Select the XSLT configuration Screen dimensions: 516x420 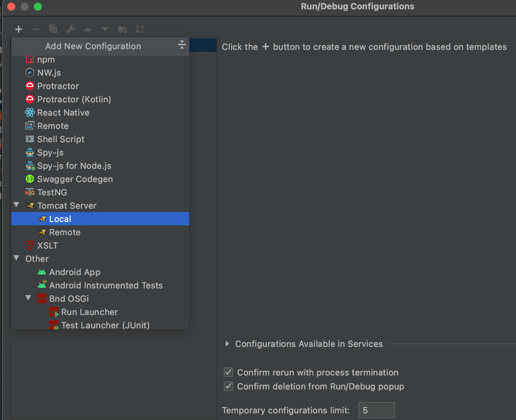pyautogui.click(x=100, y=245)
